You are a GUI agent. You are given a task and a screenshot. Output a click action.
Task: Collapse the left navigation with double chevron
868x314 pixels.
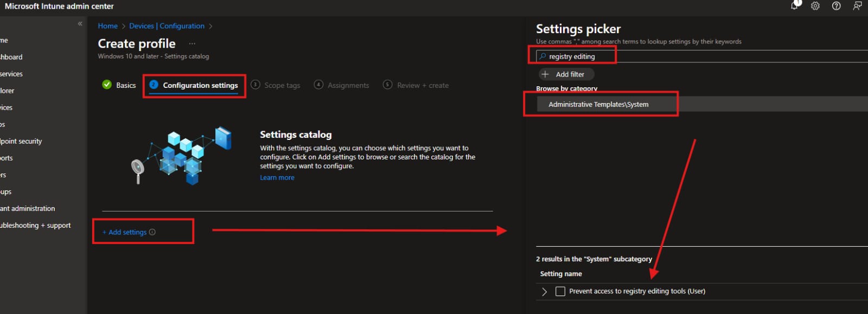(x=80, y=24)
